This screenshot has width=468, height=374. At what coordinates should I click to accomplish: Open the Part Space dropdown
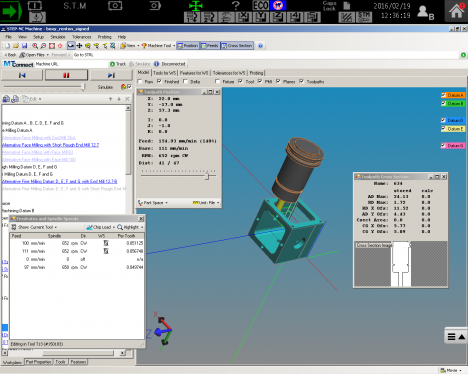click(153, 202)
